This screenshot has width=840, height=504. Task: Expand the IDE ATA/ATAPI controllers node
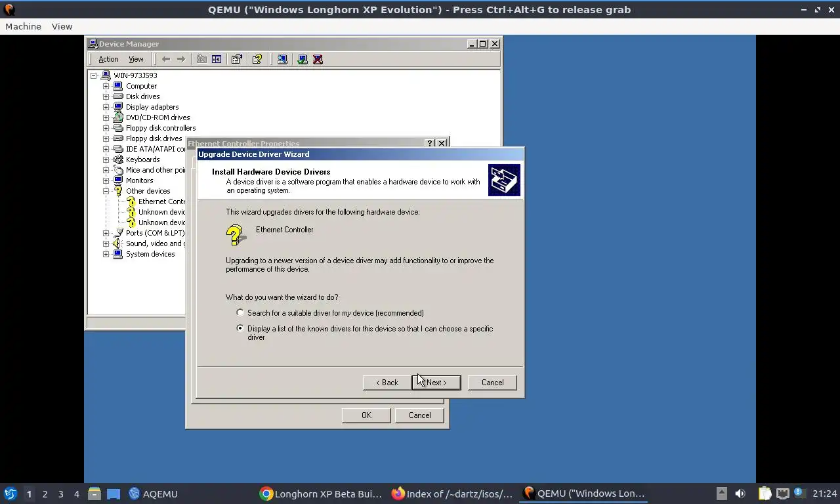(x=106, y=149)
